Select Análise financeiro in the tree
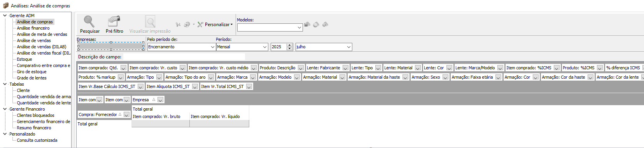 pos(33,28)
